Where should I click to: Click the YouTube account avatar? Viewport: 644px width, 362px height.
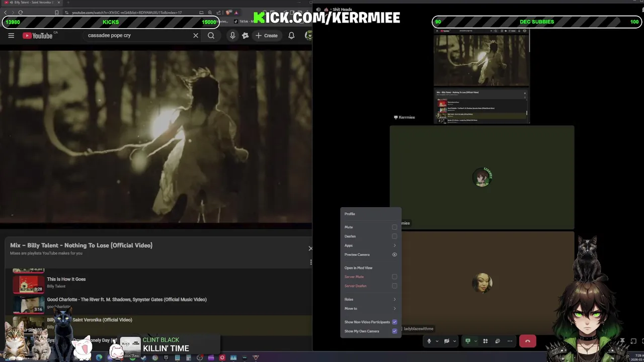[x=308, y=35]
